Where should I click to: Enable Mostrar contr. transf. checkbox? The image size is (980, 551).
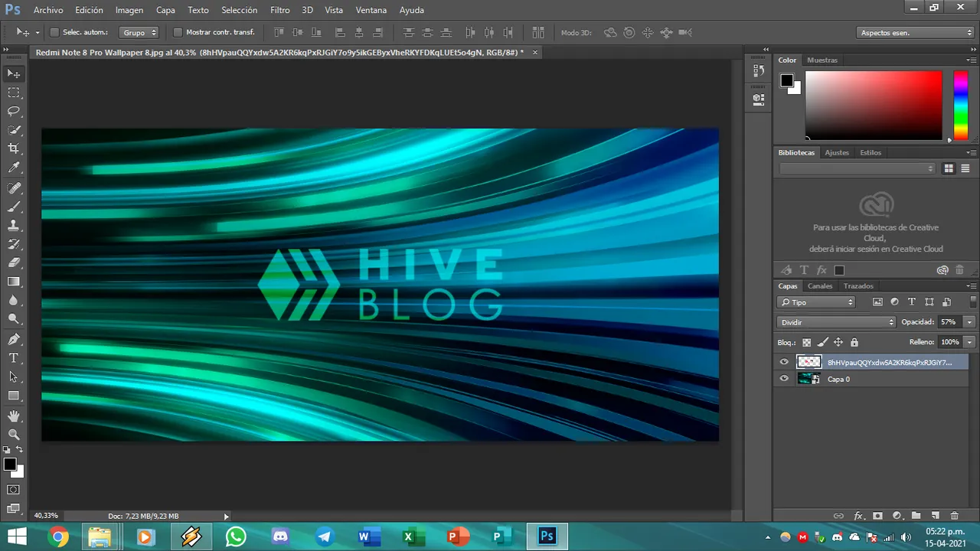[178, 32]
